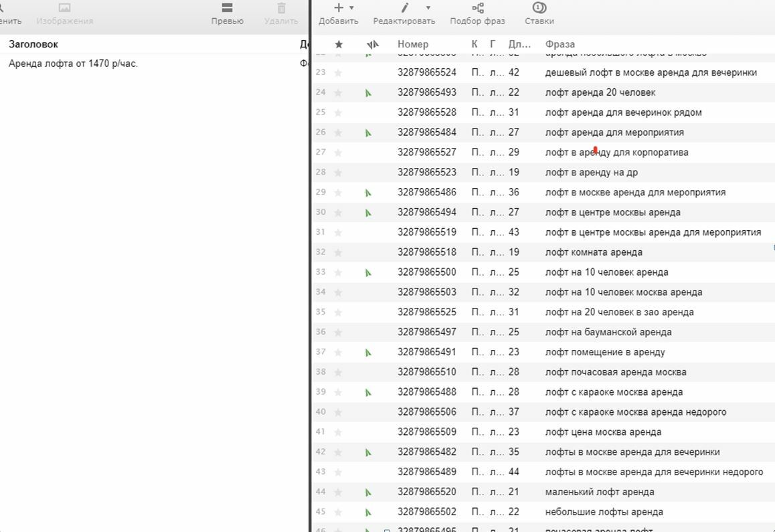Star row 24 'лофт аренда 20 человек'
Screen dimensions: 775x532
click(x=338, y=92)
